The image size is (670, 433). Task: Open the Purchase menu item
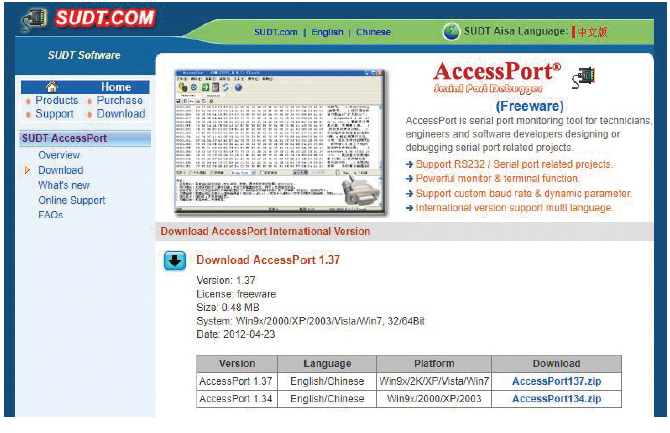tap(120, 100)
